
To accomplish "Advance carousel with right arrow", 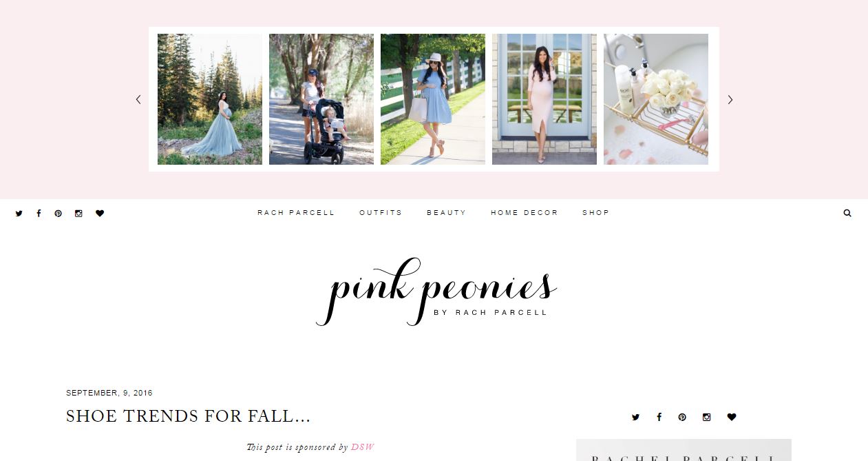I will tap(730, 99).
